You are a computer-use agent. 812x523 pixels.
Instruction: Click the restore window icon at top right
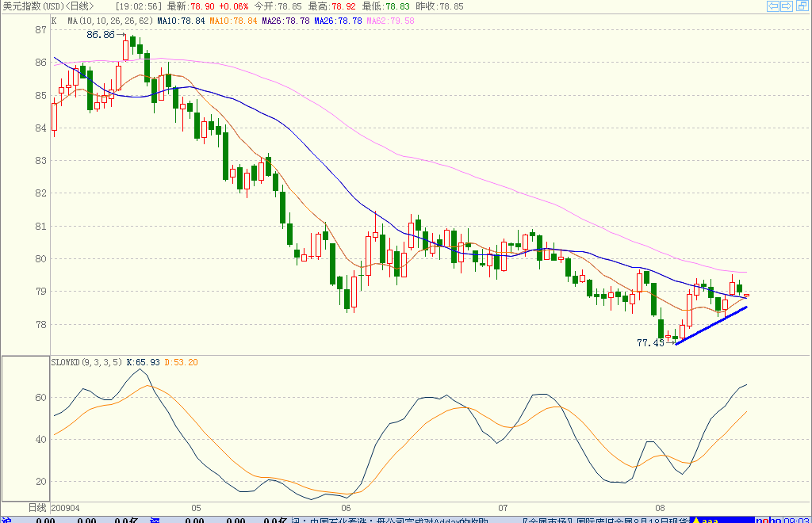[x=802, y=6]
